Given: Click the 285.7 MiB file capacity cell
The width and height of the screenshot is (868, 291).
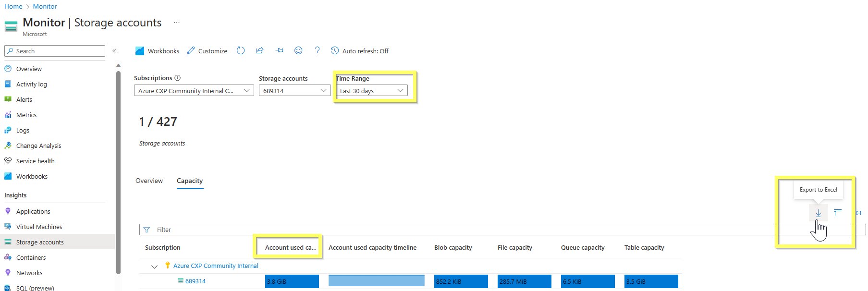Looking at the screenshot, I should (525, 281).
